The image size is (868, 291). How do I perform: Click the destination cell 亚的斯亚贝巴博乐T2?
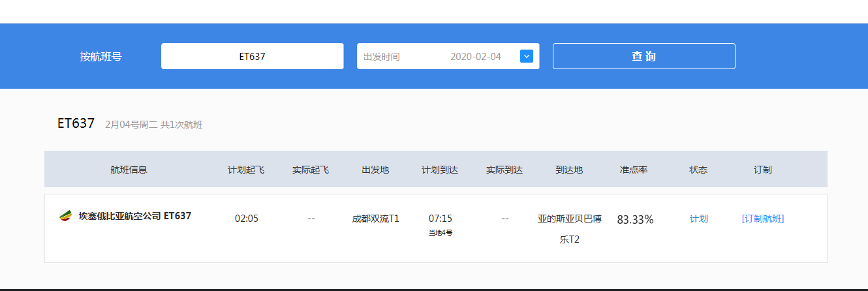570,229
